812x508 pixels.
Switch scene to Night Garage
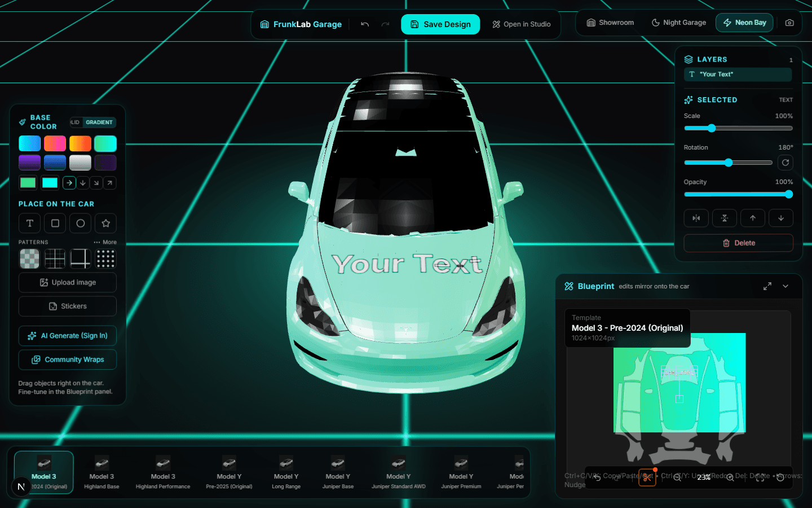[x=679, y=23]
